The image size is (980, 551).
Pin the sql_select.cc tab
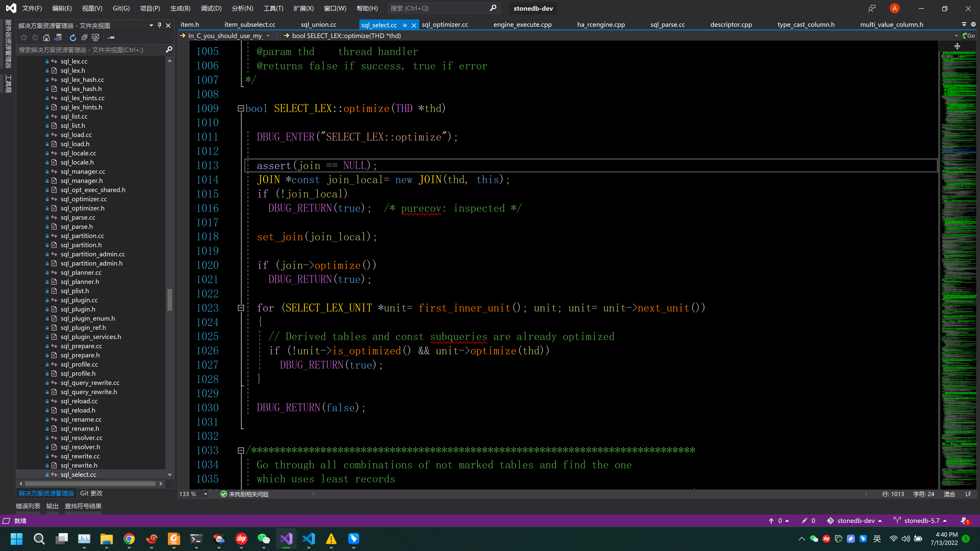coord(405,25)
